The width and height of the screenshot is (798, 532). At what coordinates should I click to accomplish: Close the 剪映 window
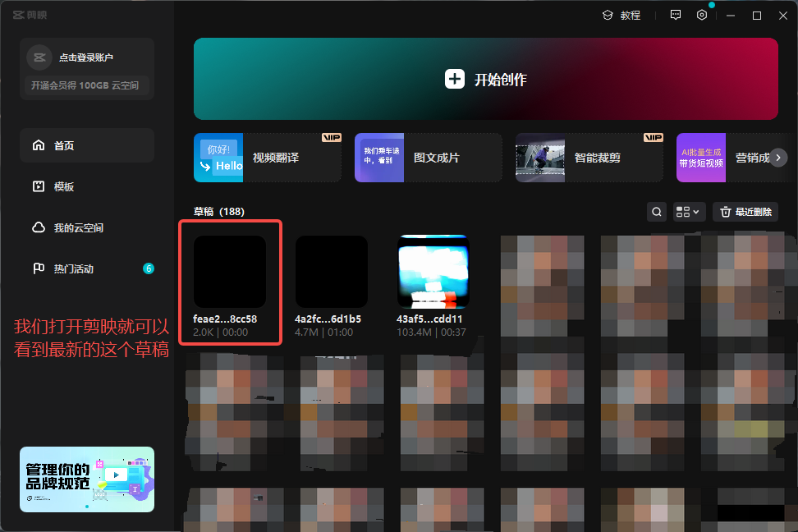tap(783, 16)
